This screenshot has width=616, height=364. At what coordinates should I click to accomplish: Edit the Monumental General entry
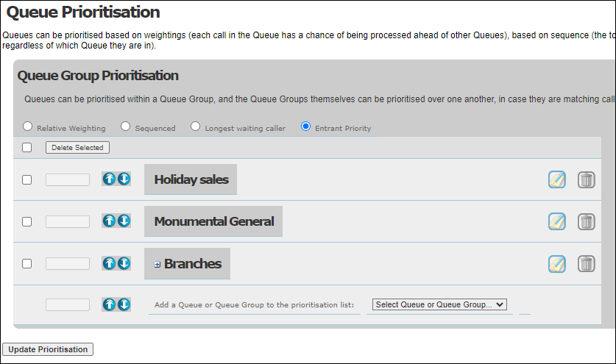pyautogui.click(x=557, y=221)
